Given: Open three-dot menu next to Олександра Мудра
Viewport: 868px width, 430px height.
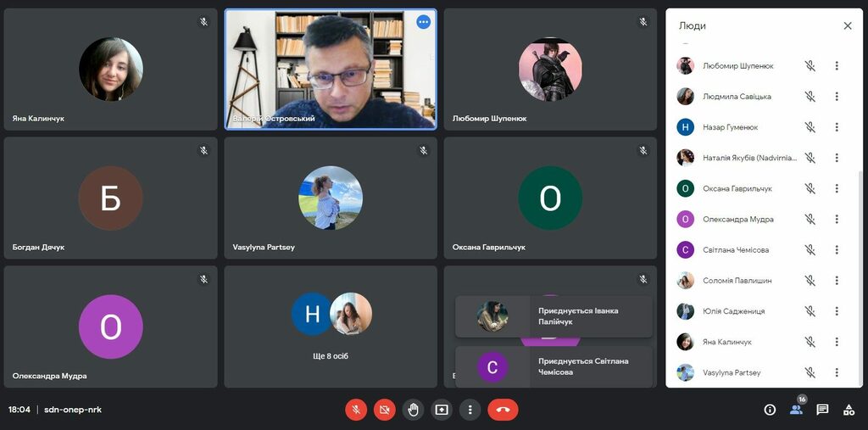Looking at the screenshot, I should pos(837,219).
